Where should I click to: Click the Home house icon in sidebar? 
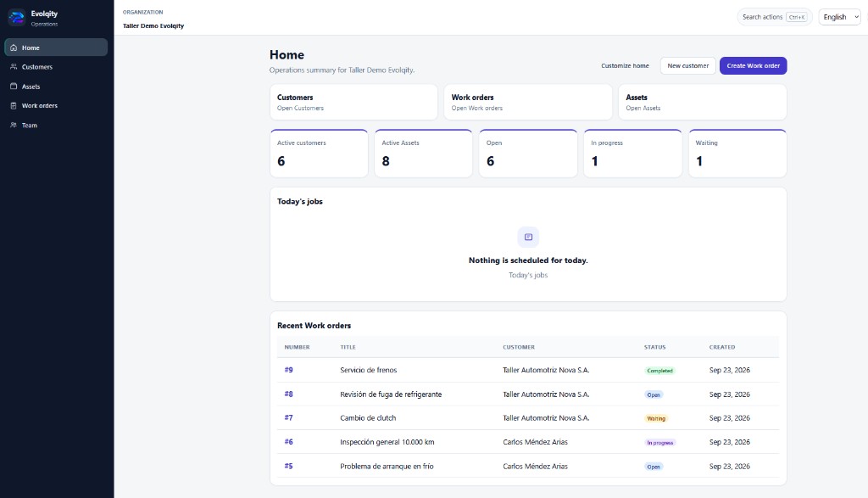(14, 48)
